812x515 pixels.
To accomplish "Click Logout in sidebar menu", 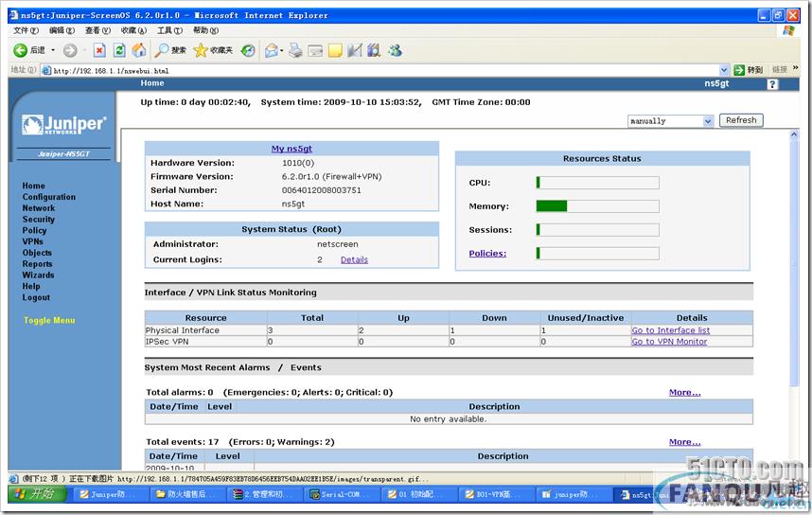I will (36, 297).
